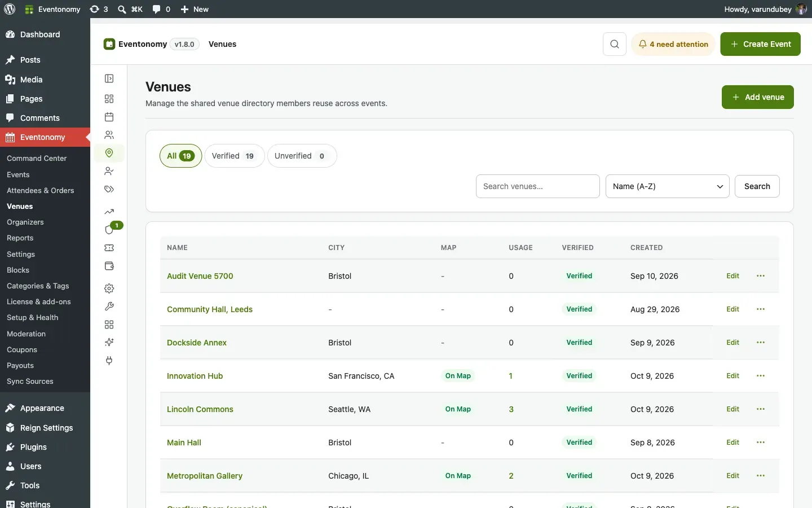
Task: Open the plug sync sources icon
Action: click(x=109, y=361)
